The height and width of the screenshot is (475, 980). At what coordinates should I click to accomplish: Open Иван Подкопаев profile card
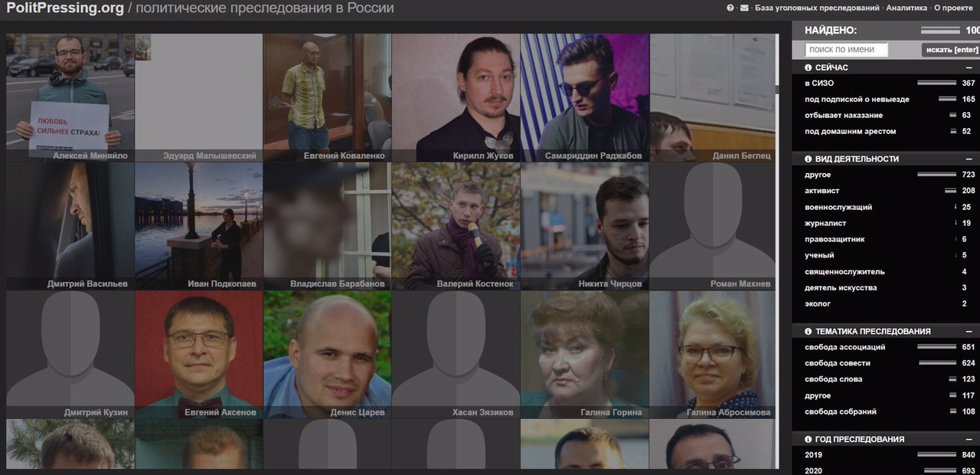click(199, 226)
